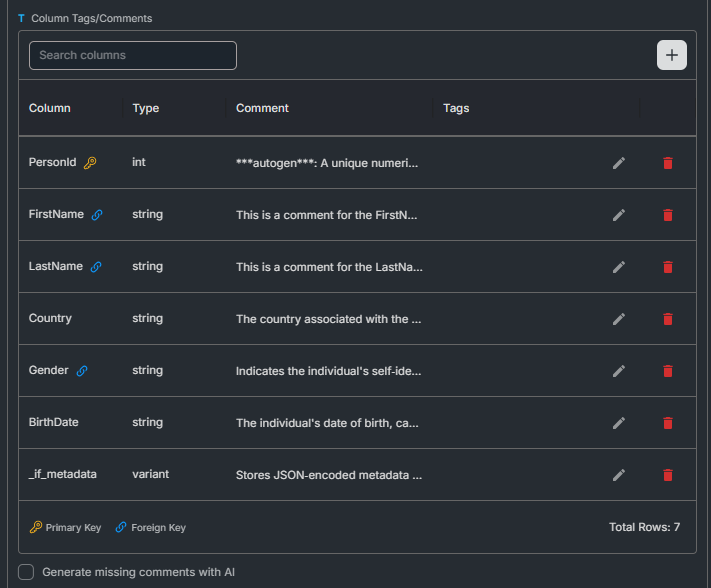Select the Country column name
Screen dimensions: 711x588
pos(50,318)
